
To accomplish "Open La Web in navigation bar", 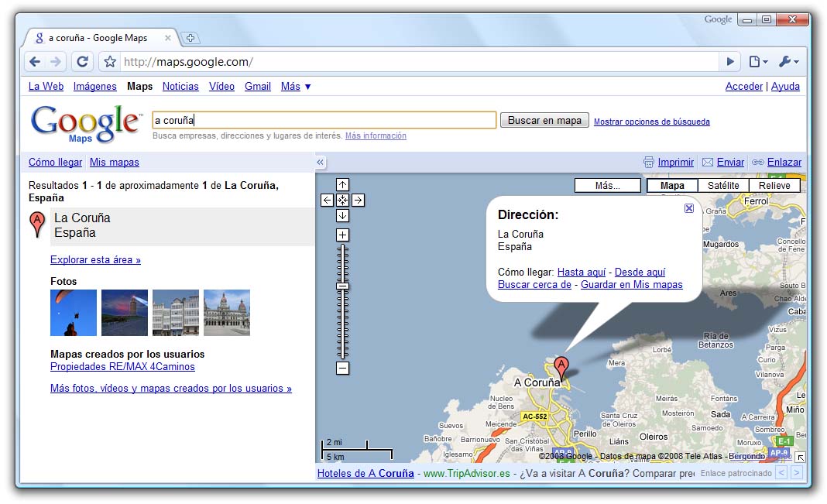I will [x=46, y=87].
